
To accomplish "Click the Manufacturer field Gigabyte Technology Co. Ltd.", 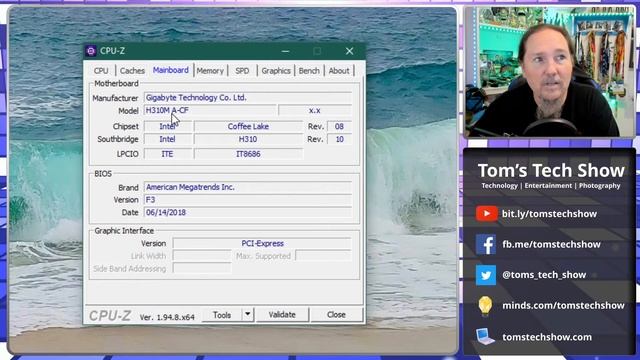I will coord(248,98).
